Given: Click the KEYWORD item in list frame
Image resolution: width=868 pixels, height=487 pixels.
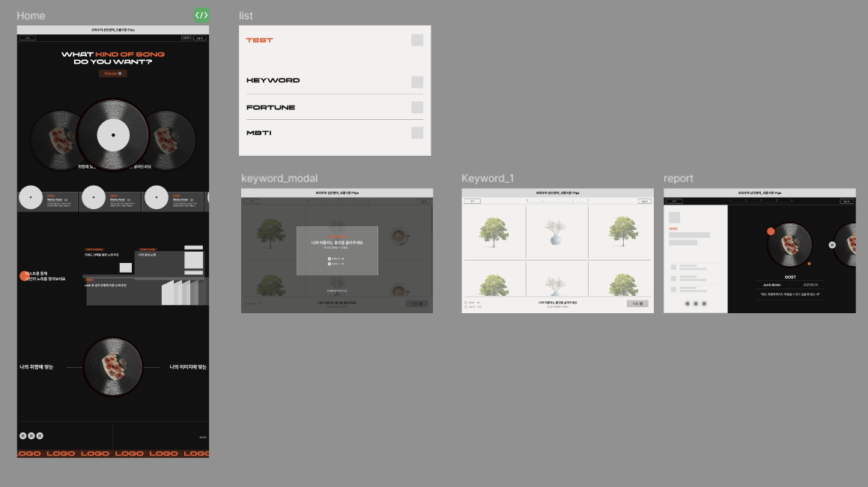Looking at the screenshot, I should click(273, 80).
